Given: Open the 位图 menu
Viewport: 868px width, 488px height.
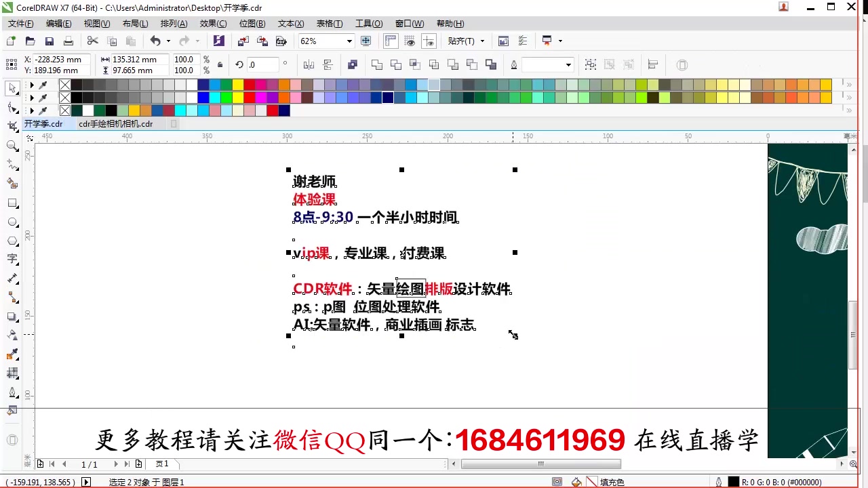Looking at the screenshot, I should pos(252,23).
